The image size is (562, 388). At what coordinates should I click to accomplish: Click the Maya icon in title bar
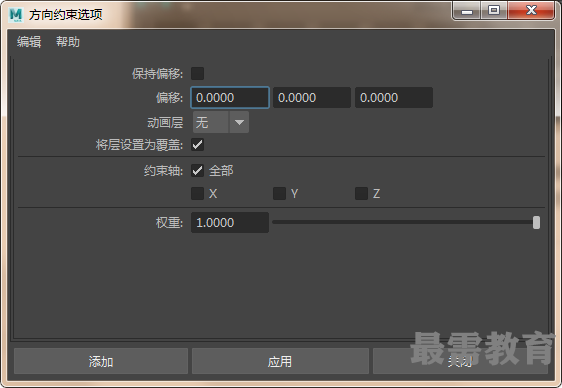point(16,15)
